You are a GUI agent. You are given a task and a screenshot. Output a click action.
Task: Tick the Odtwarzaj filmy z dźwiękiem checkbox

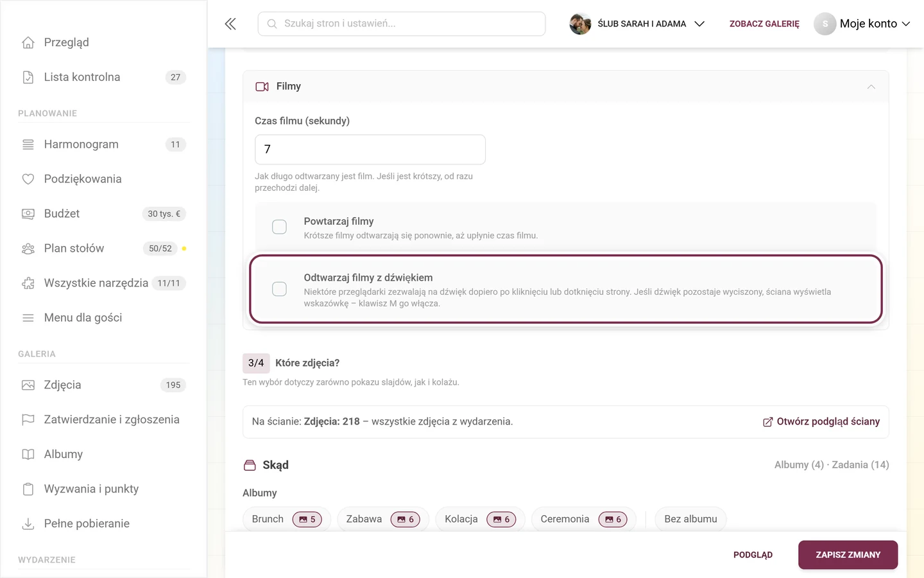pos(279,289)
